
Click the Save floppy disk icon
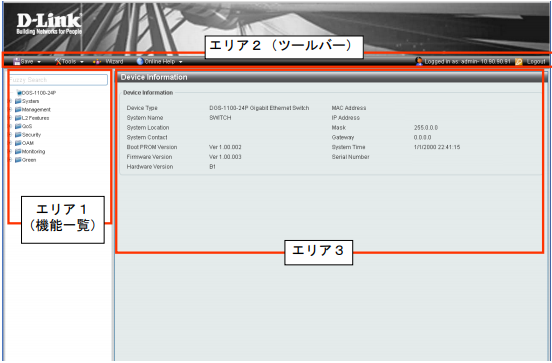click(17, 62)
